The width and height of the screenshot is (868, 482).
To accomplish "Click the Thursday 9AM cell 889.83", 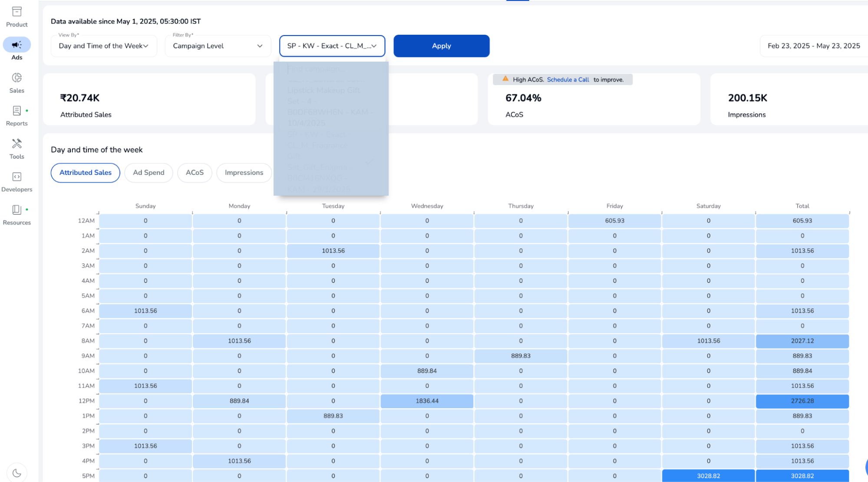I will point(521,356).
